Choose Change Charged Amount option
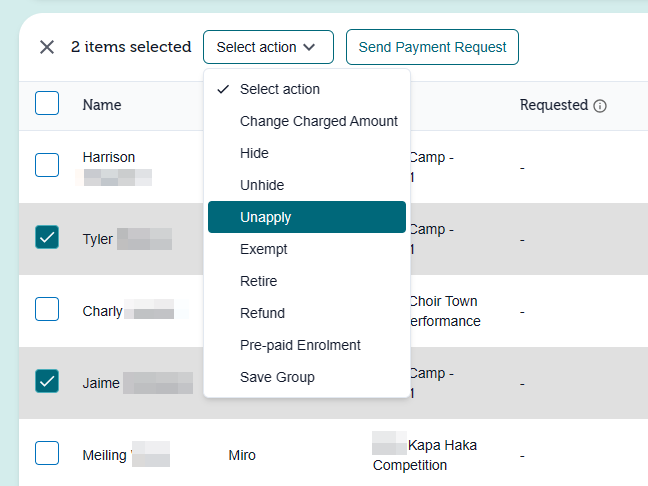648x486 pixels. coord(307,121)
